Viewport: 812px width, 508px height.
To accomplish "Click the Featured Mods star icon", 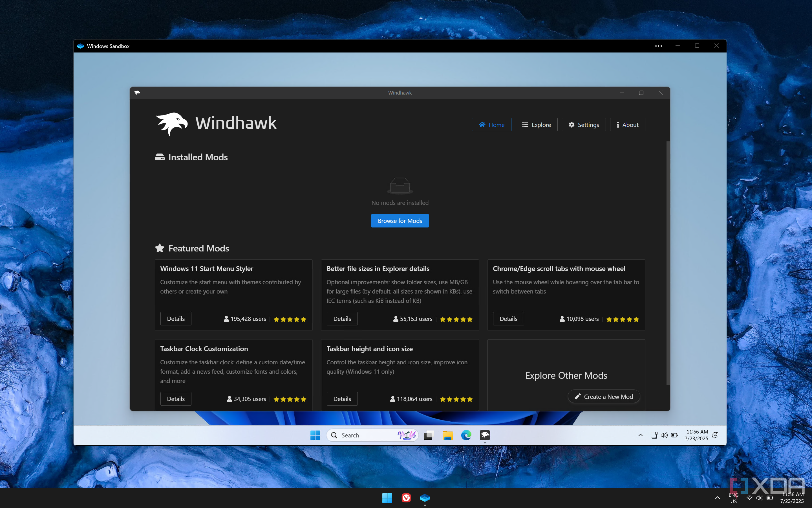I will pyautogui.click(x=160, y=248).
